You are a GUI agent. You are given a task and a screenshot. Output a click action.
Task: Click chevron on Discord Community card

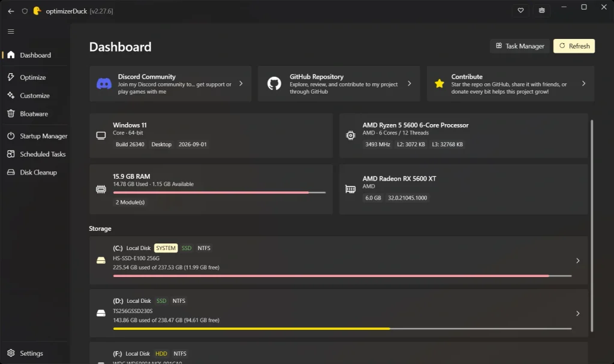point(241,83)
